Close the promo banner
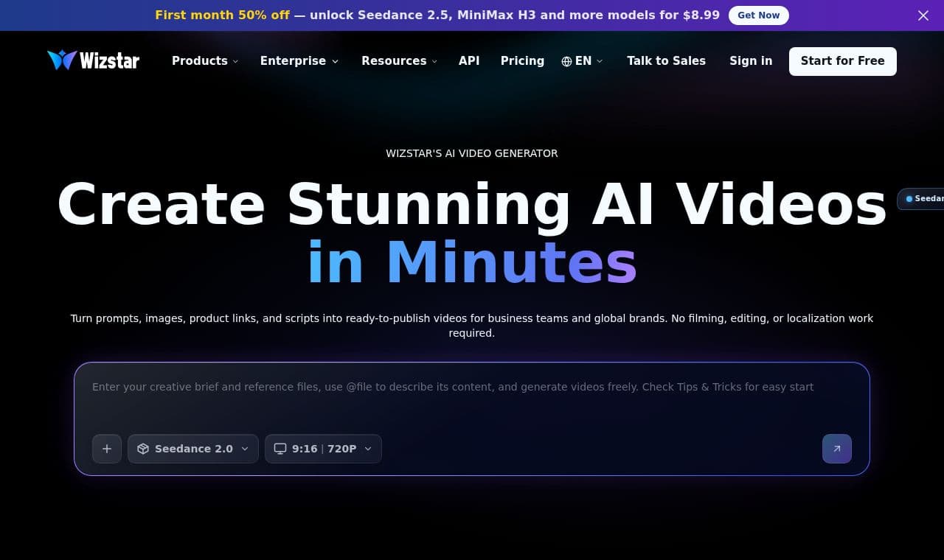The width and height of the screenshot is (944, 560). coord(923,15)
